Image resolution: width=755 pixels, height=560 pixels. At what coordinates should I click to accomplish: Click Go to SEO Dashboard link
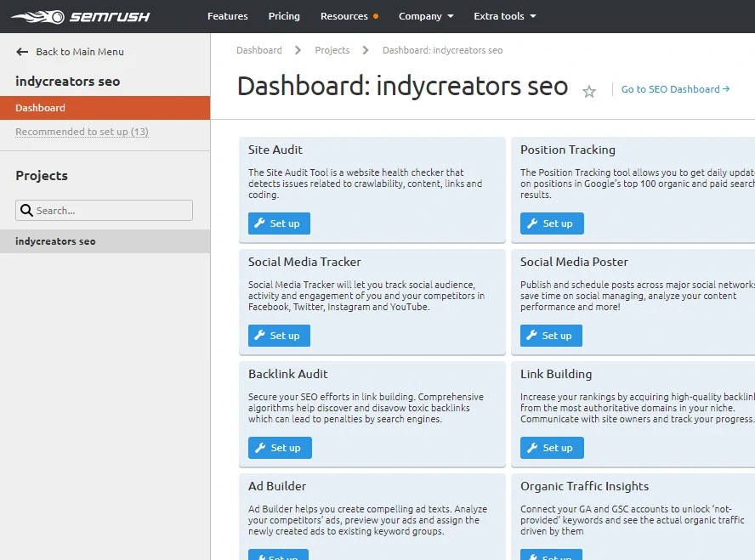coord(675,89)
